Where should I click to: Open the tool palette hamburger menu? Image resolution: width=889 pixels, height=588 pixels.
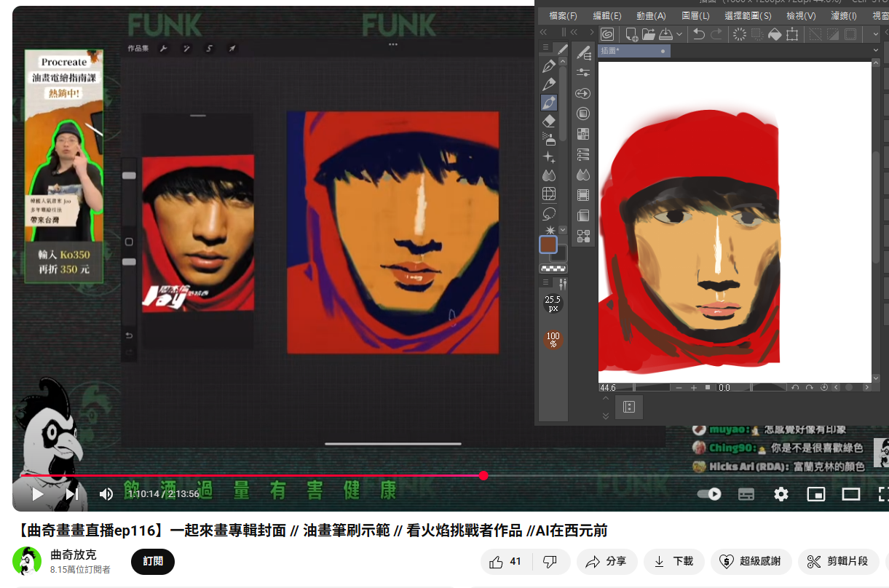coord(546,48)
